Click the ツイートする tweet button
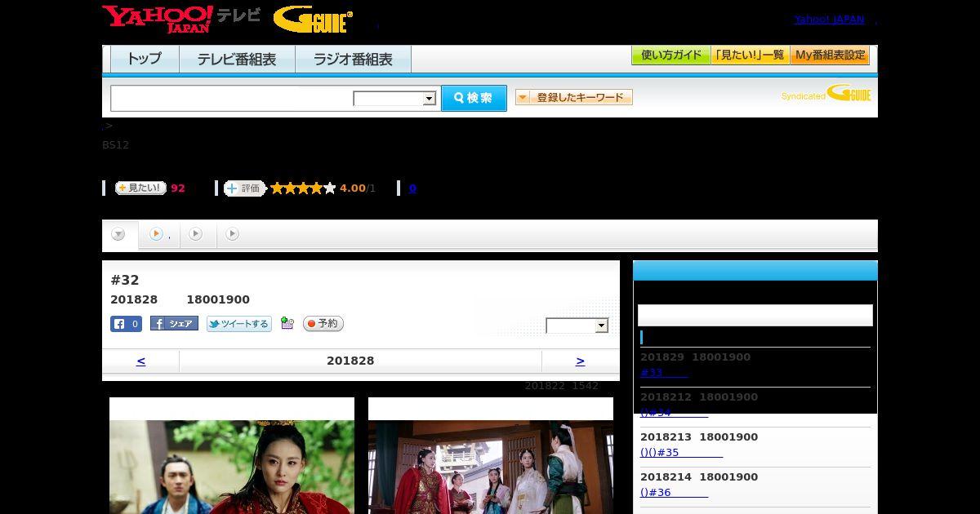Screen dimensions: 980x514 click(x=238, y=324)
